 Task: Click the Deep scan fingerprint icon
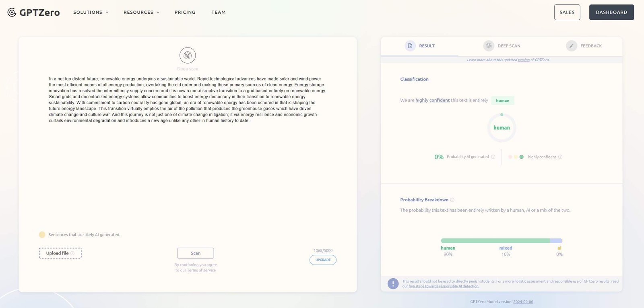(188, 56)
